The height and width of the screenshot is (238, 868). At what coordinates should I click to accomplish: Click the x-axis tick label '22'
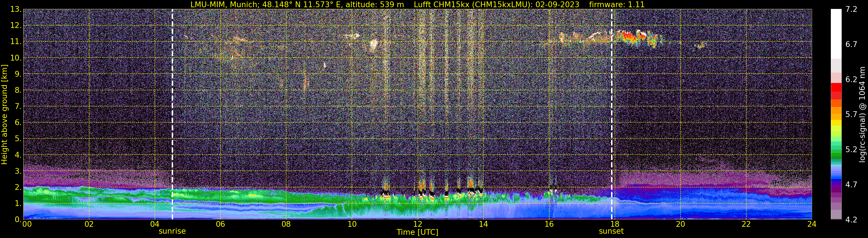click(x=746, y=224)
